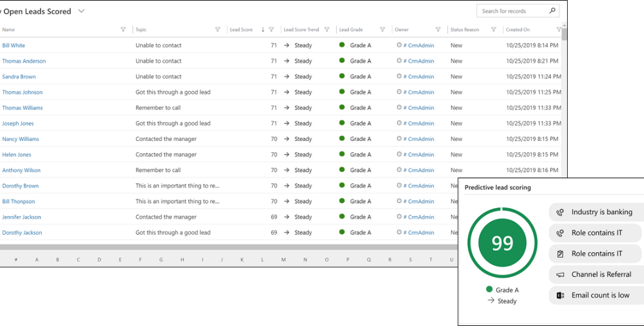Viewport: 644px width, 326px height.
Task: Click the phone icon beside Industry is banking
Action: tap(560, 212)
